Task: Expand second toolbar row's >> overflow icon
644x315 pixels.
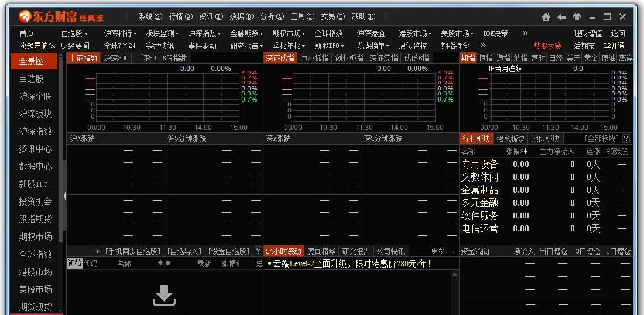Action: click(x=483, y=46)
